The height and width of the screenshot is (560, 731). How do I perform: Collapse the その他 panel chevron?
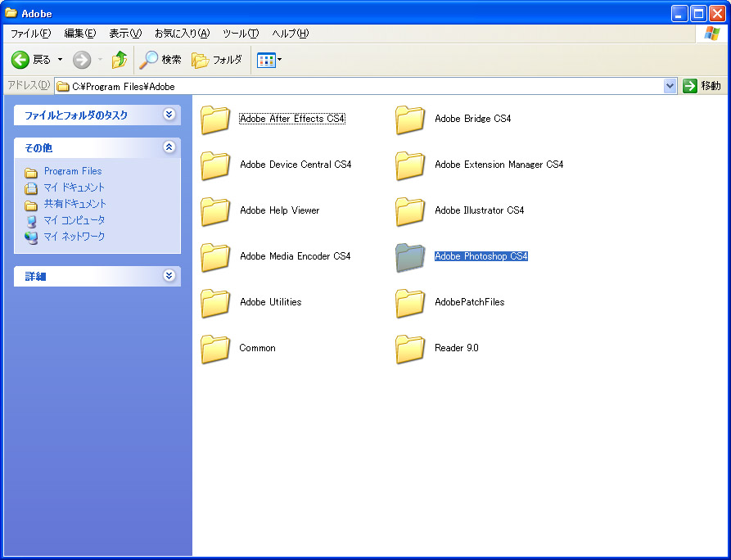[x=169, y=147]
